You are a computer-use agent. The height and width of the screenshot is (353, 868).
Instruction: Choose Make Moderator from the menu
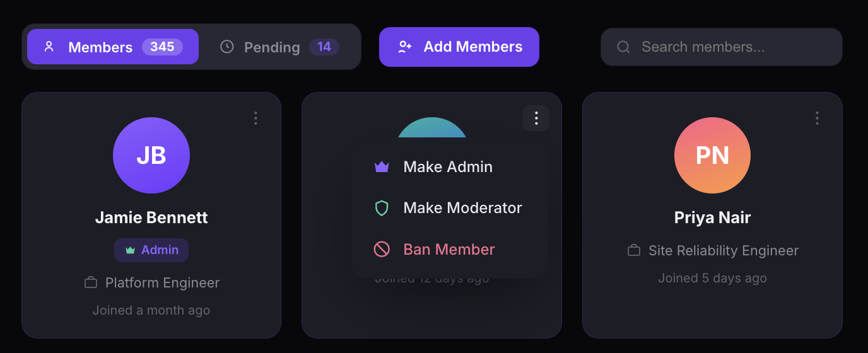pos(450,208)
